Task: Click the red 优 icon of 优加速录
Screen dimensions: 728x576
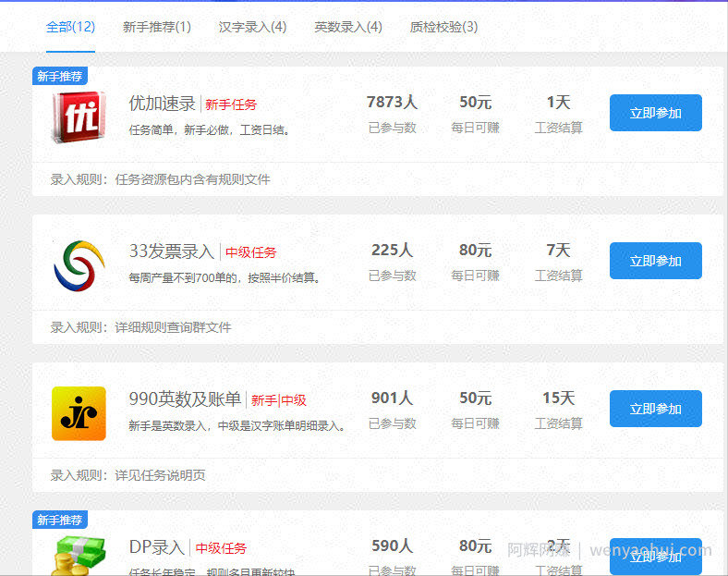Action: [79, 116]
